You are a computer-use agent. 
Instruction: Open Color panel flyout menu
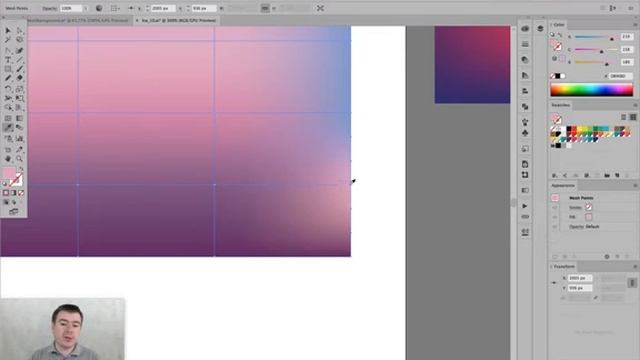coord(635,25)
